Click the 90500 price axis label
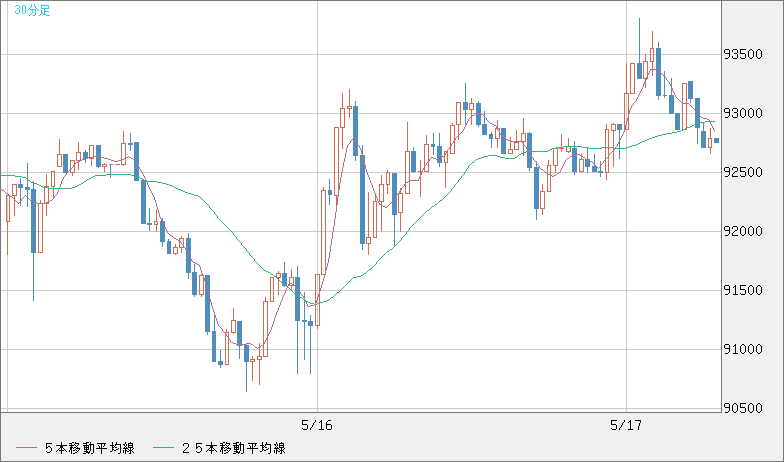Viewport: 784px width, 462px height. pos(743,408)
